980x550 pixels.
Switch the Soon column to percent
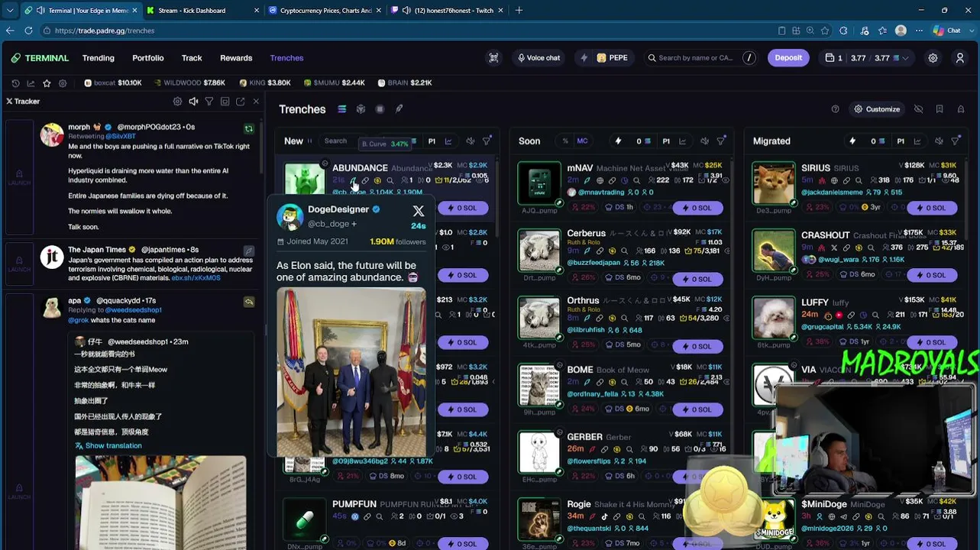click(565, 141)
